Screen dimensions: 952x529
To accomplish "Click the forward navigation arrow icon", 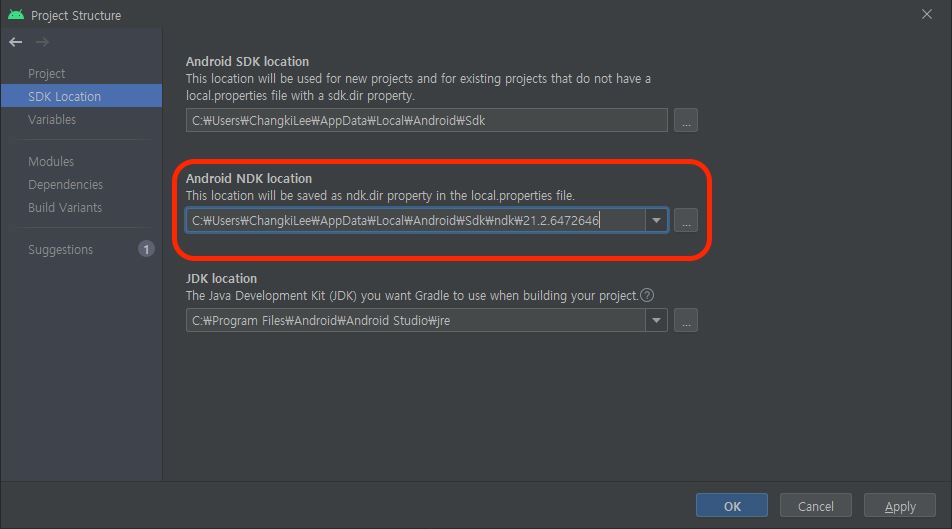I will (x=42, y=42).
